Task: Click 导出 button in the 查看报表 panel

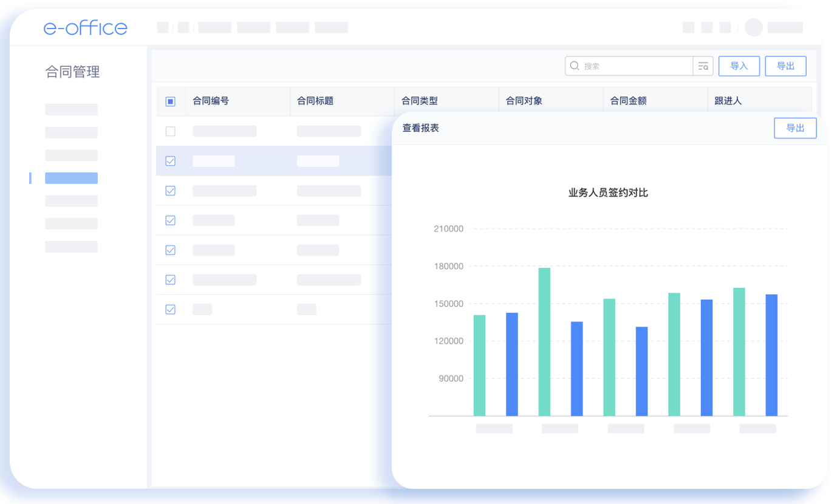Action: pyautogui.click(x=795, y=128)
